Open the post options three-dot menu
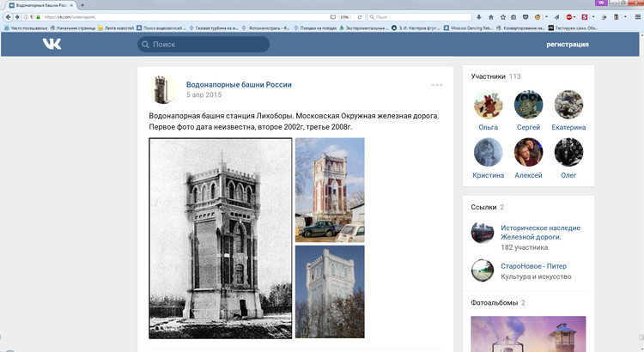Viewport: 644px width, 352px height. [x=437, y=85]
